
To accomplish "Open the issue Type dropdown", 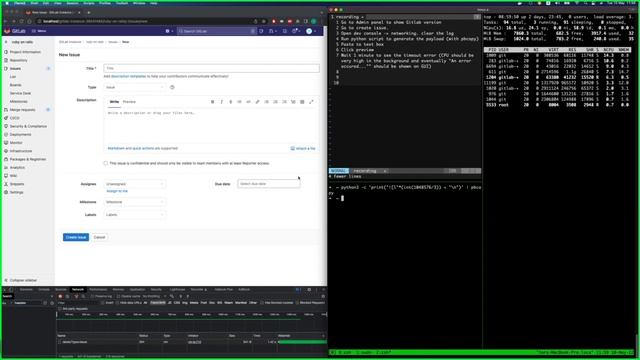I will (135, 87).
